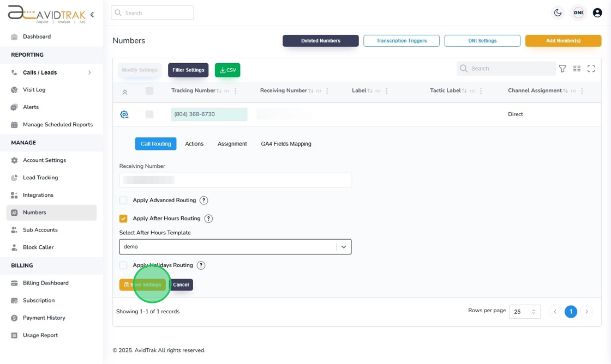The height and width of the screenshot is (364, 611).
Task: Check the row checkbox for (804) 368-6730
Action: 149,114
